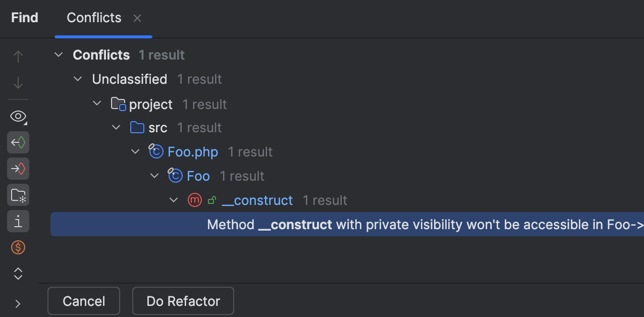Collapse the Unclassified node
The width and height of the screenshot is (644, 317).
point(77,79)
